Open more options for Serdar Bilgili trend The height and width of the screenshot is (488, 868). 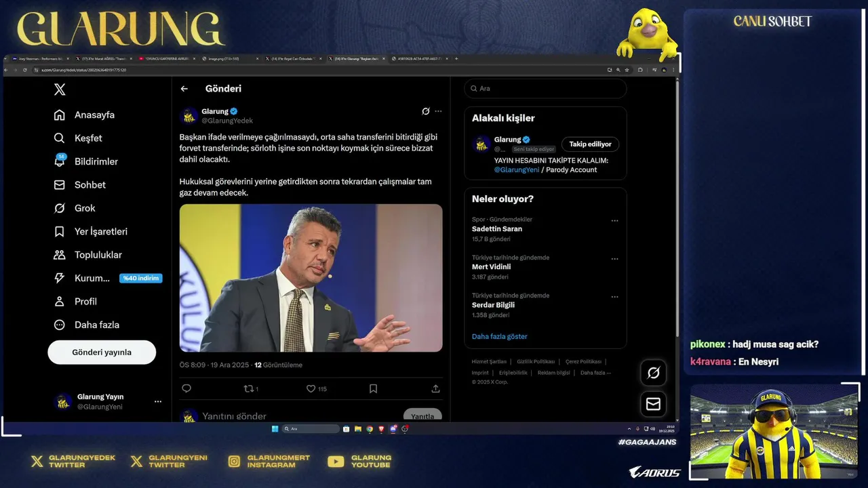coord(614,297)
